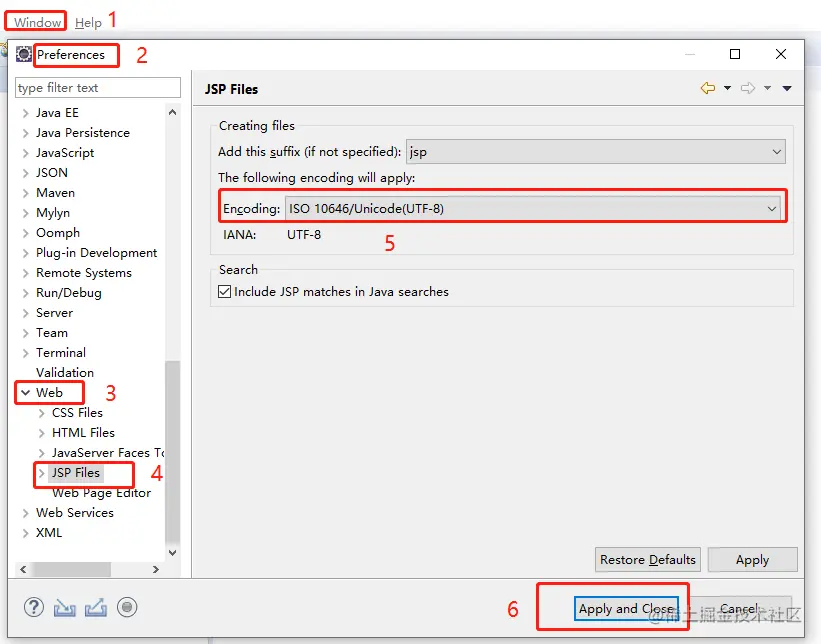Select the XML tree item
This screenshot has width=821, height=644.
(49, 533)
